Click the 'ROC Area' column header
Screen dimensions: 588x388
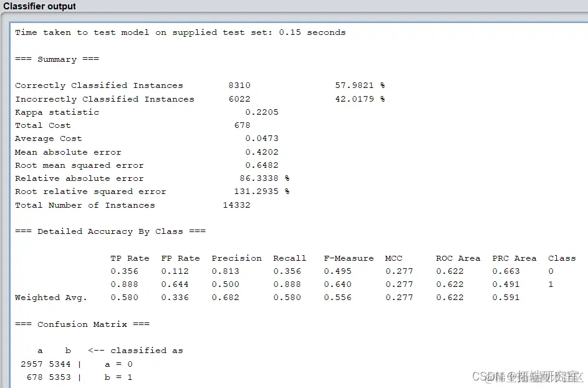[458, 258]
